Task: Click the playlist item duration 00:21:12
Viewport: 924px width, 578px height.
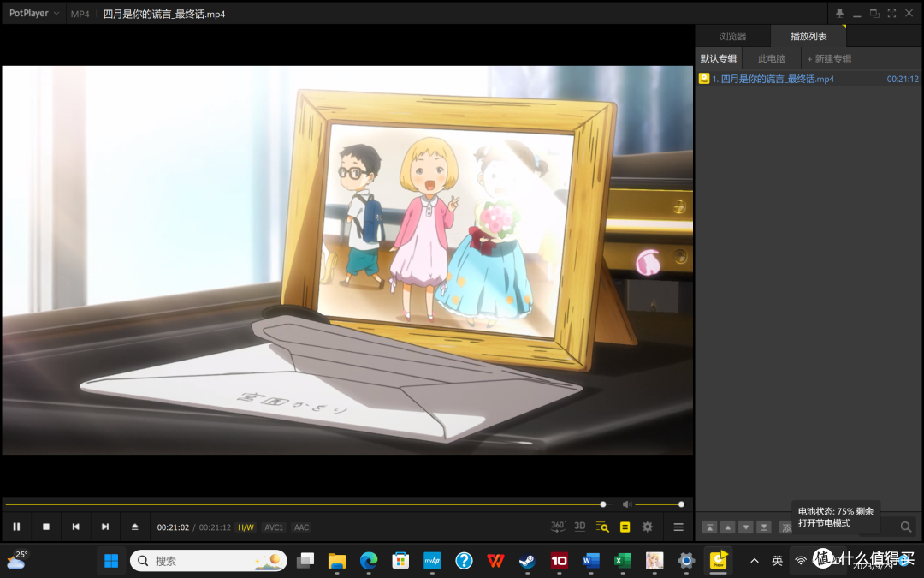Action: pos(903,79)
